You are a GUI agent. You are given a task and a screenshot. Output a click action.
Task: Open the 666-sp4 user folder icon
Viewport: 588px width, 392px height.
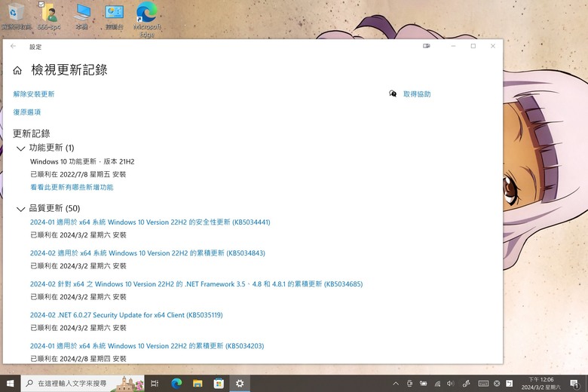tap(49, 16)
